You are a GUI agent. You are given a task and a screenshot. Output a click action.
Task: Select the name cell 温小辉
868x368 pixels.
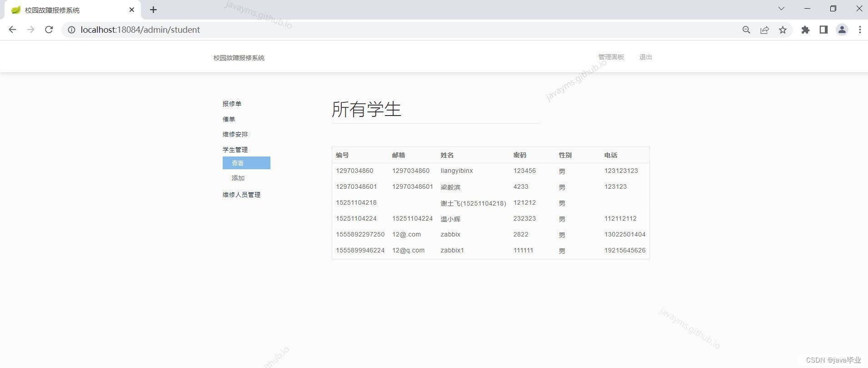[x=450, y=219]
